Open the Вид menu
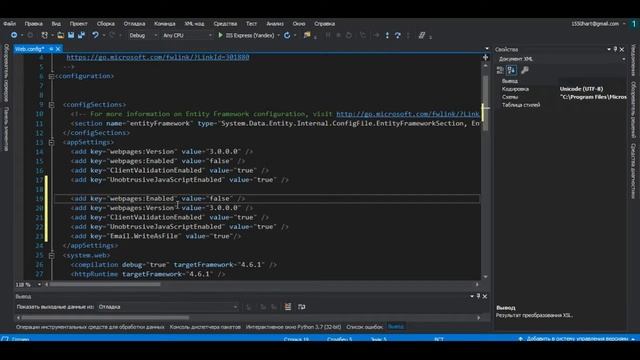Viewport: 640px width, 360px height. pyautogui.click(x=56, y=24)
